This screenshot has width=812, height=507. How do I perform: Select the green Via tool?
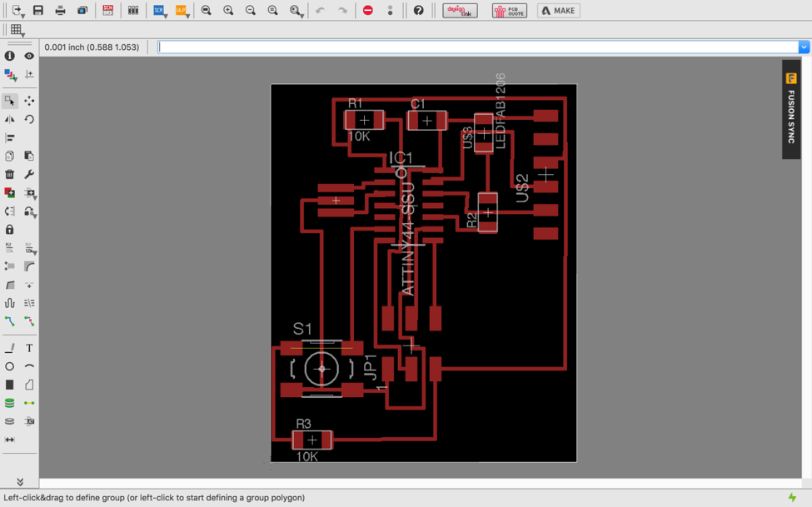point(9,403)
